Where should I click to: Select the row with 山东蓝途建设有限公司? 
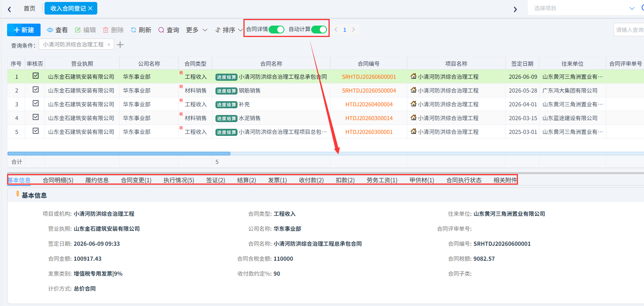[x=325, y=118]
